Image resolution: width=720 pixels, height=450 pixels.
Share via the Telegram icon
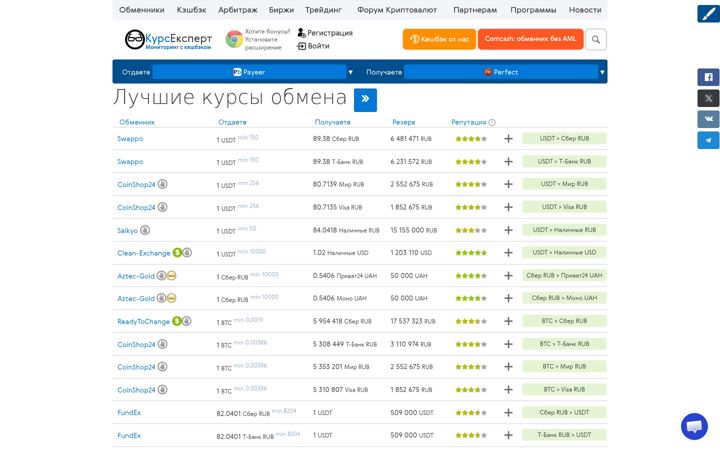[708, 140]
